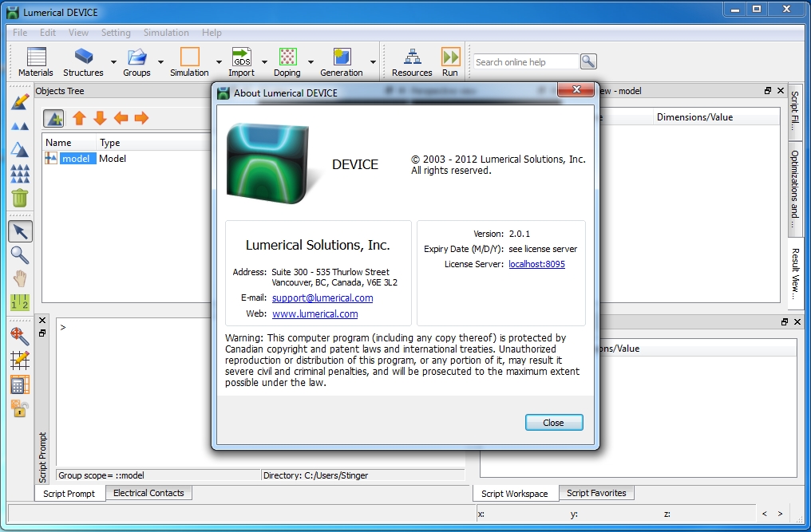This screenshot has height=532, width=811.
Task: Click the Type column header in Objects Tree
Action: pyautogui.click(x=154, y=143)
